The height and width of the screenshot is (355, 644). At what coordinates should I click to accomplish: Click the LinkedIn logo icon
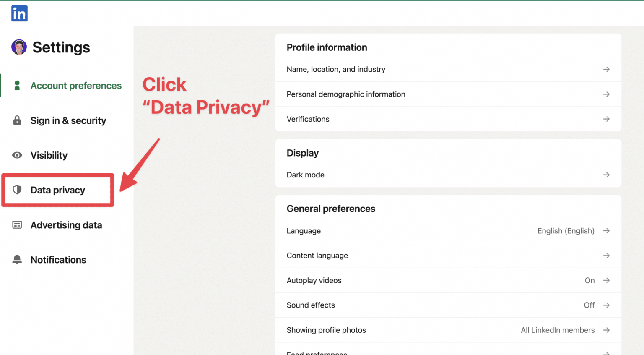tap(19, 13)
